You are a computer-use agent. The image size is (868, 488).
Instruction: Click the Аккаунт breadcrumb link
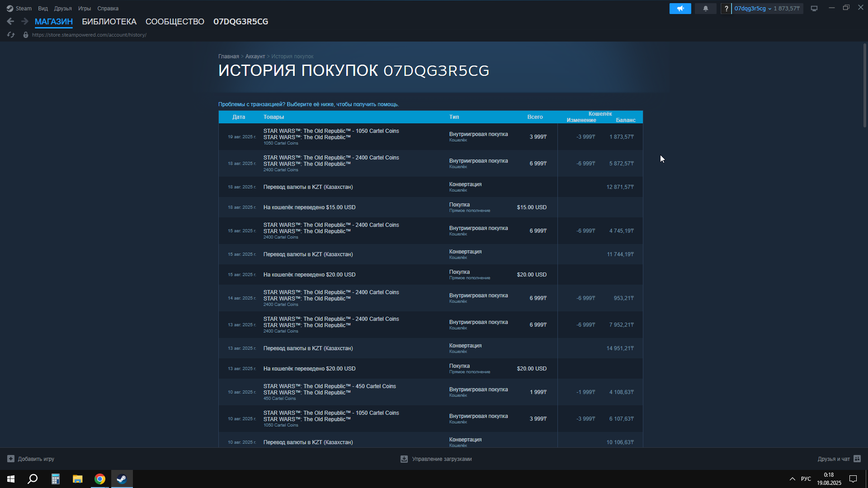255,56
